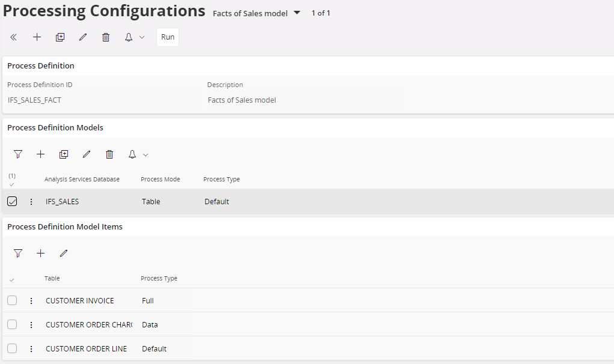
Task: Tick the CUSTOMER ORDER LINE checkbox
Action: (x=12, y=348)
